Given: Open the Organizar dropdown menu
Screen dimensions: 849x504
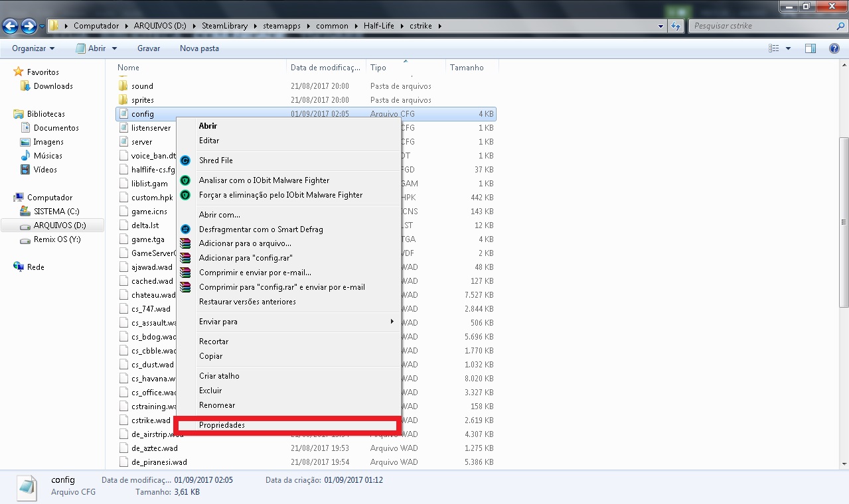Looking at the screenshot, I should point(33,48).
